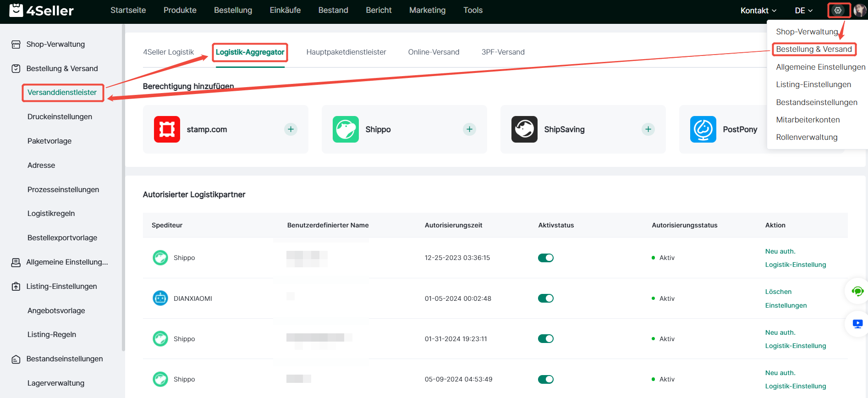Switch to Hauptpaketdienstleister tab
The image size is (868, 398).
(346, 52)
